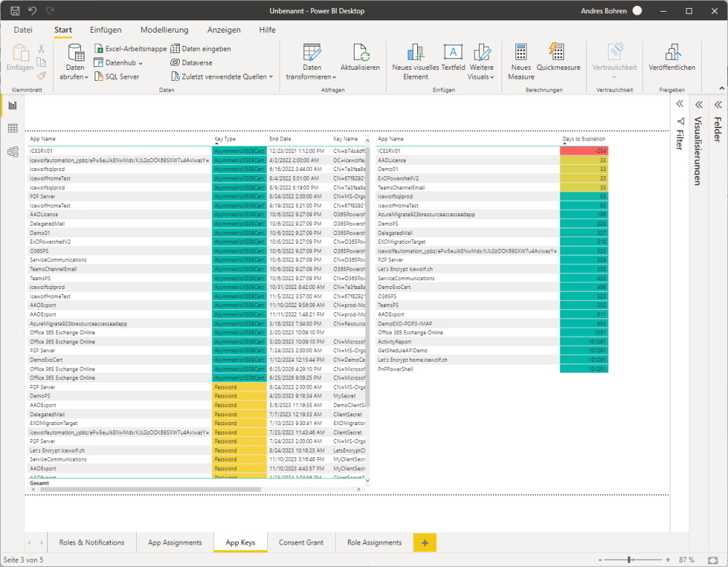This screenshot has width=728, height=567.
Task: Save the report with the disk icon
Action: pos(15,11)
